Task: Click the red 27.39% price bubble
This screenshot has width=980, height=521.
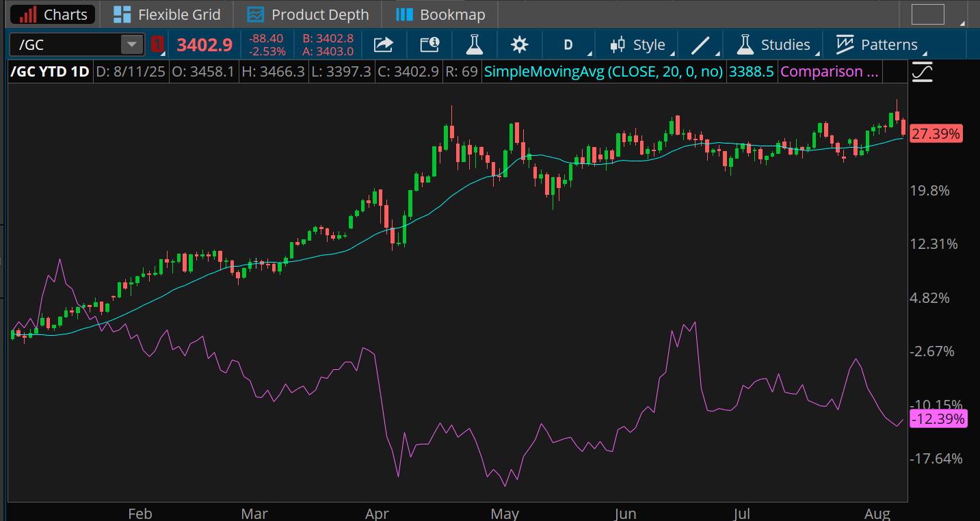Action: 936,134
